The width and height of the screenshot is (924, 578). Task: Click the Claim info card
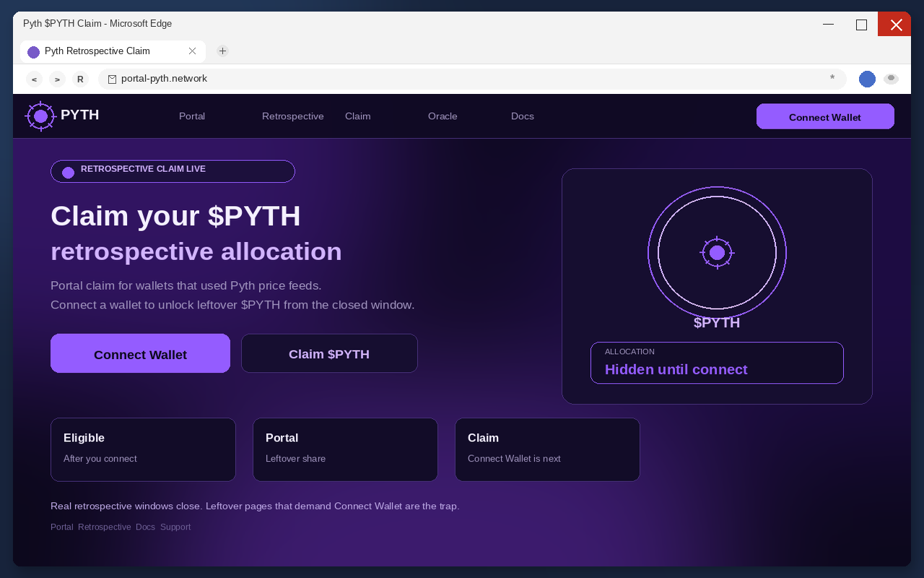pyautogui.click(x=547, y=449)
